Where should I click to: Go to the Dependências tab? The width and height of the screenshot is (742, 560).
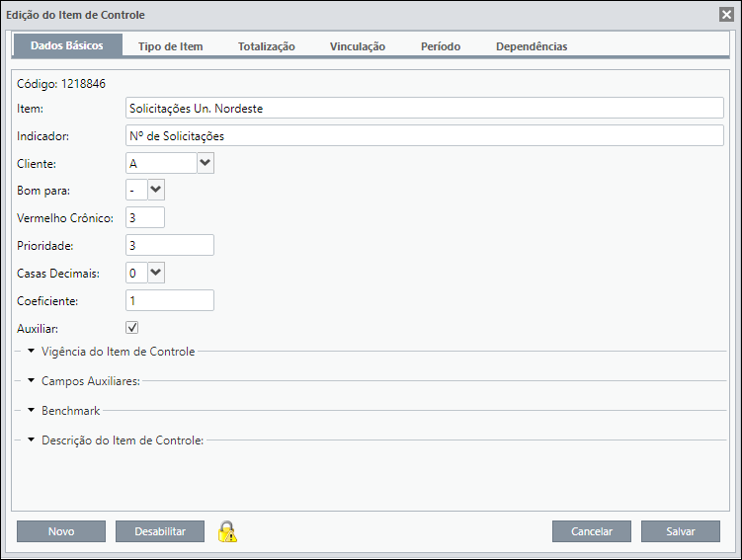click(532, 46)
